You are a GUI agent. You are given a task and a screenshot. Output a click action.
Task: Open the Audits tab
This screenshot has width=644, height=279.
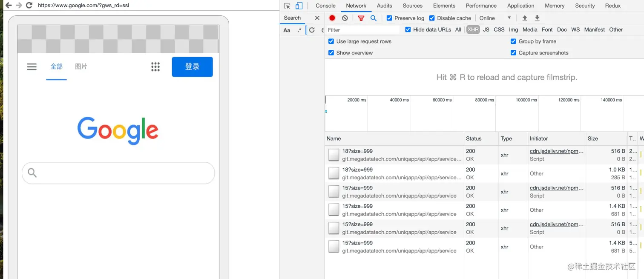(x=384, y=6)
